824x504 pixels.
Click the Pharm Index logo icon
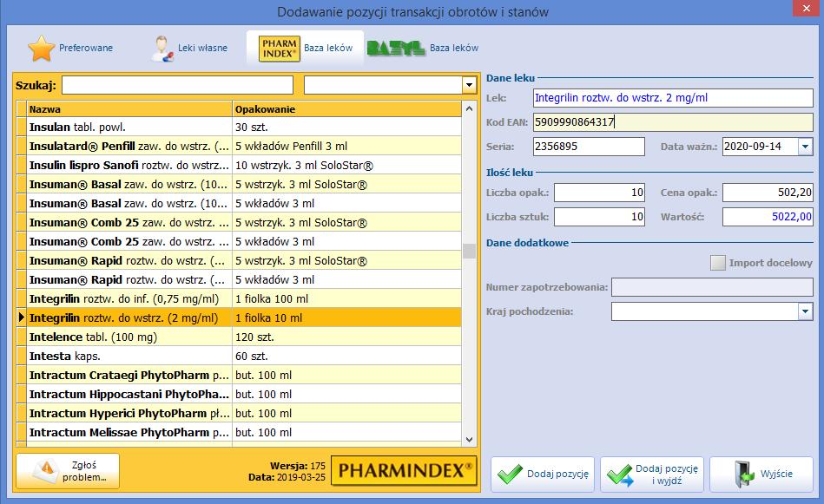click(x=279, y=49)
